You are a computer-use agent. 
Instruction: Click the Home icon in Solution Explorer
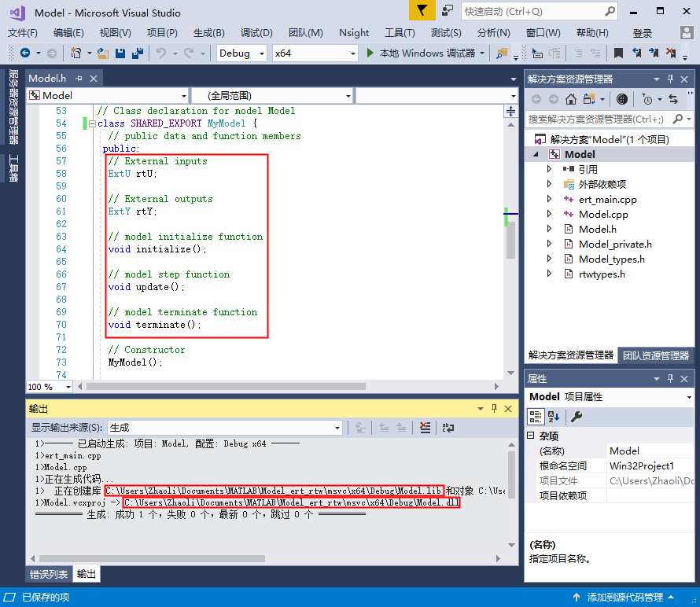tap(570, 99)
